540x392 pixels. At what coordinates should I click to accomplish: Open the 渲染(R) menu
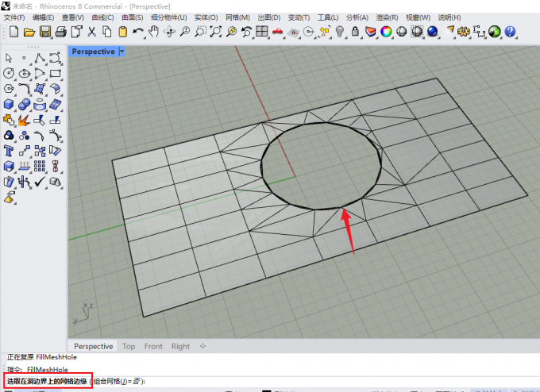387,17
